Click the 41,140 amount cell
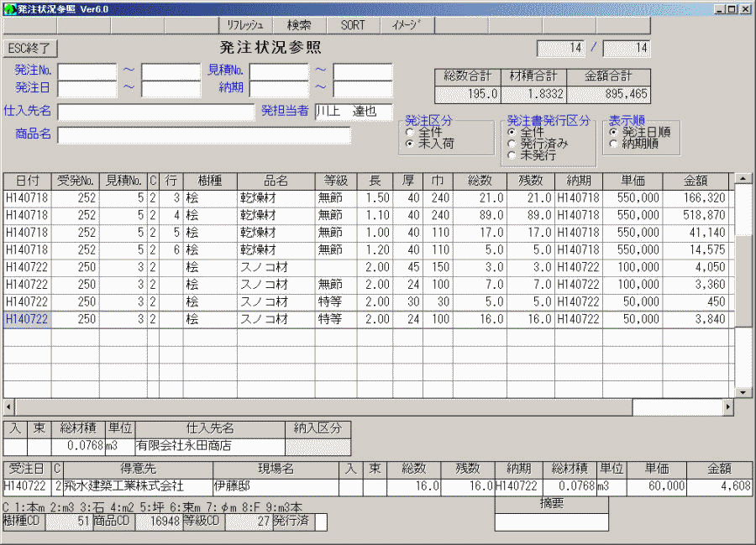 pyautogui.click(x=696, y=233)
